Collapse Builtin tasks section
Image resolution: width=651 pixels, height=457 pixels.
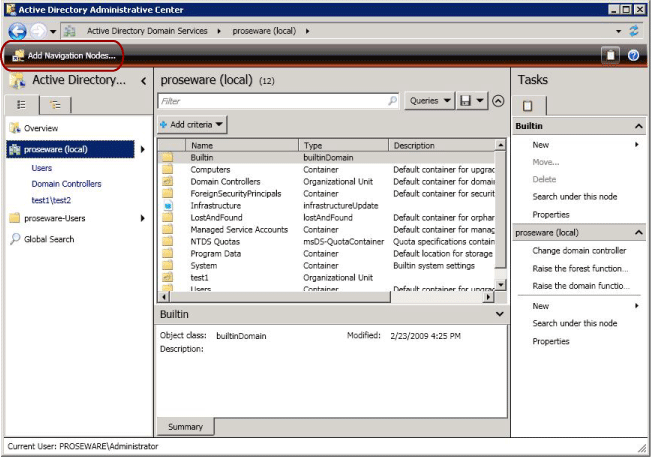pos(639,126)
